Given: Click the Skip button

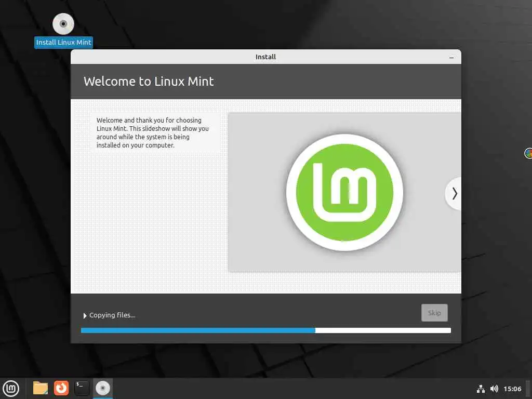Looking at the screenshot, I should pyautogui.click(x=434, y=313).
